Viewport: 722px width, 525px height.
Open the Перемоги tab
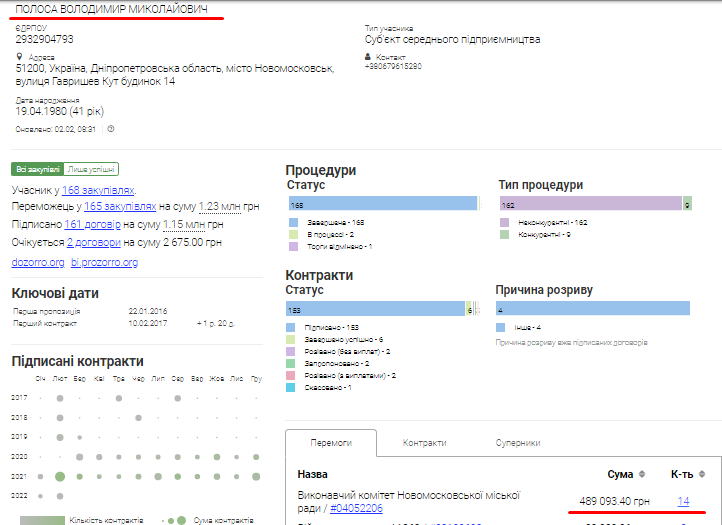coord(330,442)
